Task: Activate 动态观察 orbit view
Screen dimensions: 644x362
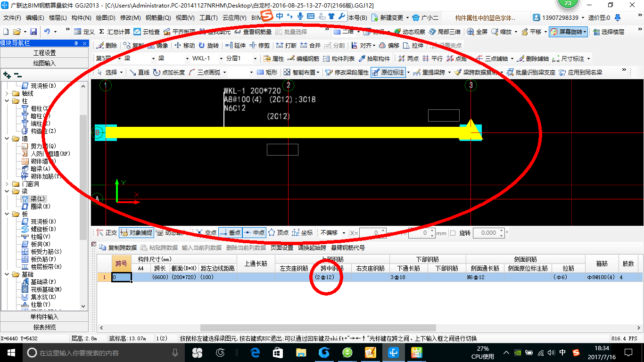Action: [x=409, y=32]
